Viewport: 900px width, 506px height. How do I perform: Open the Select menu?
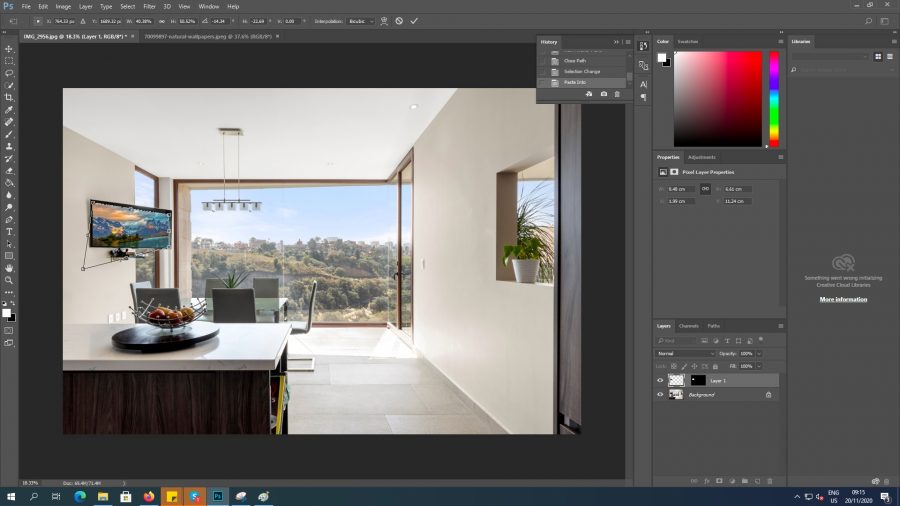pos(127,6)
